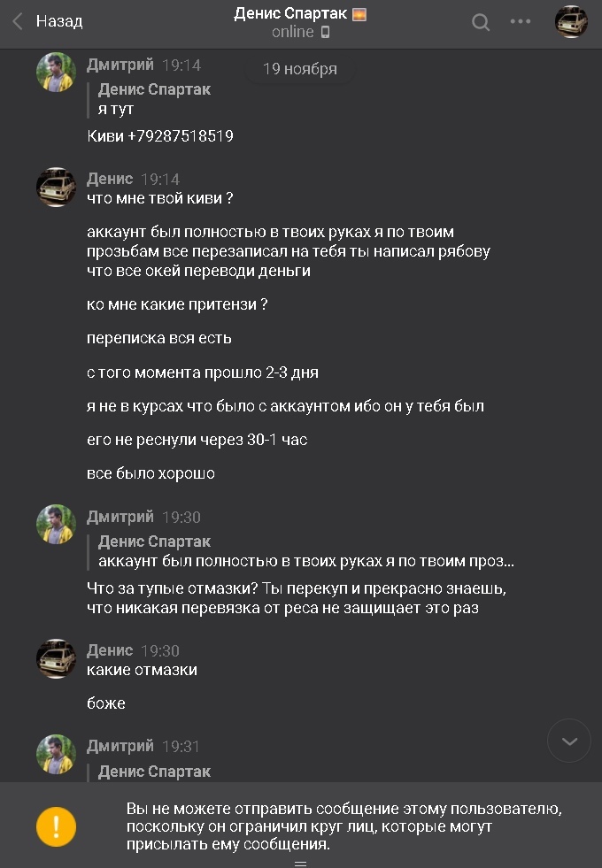Click sender name Денис at 19:30

pyautogui.click(x=110, y=650)
